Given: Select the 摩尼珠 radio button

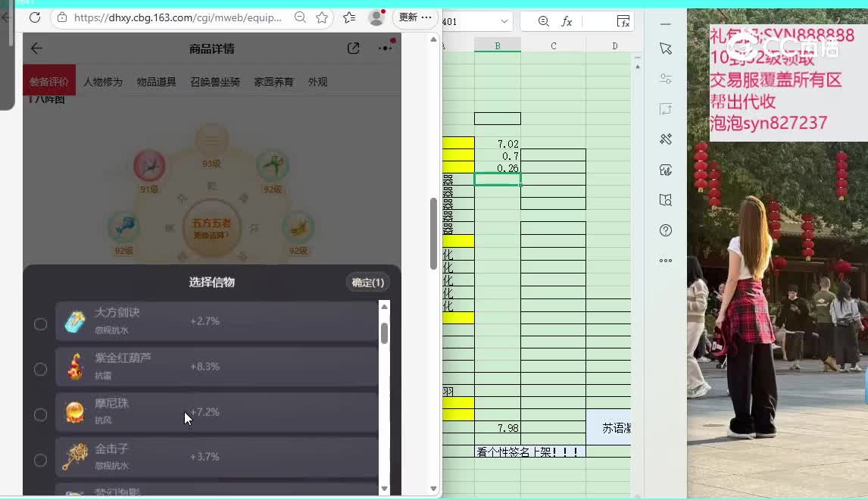Looking at the screenshot, I should (x=40, y=414).
